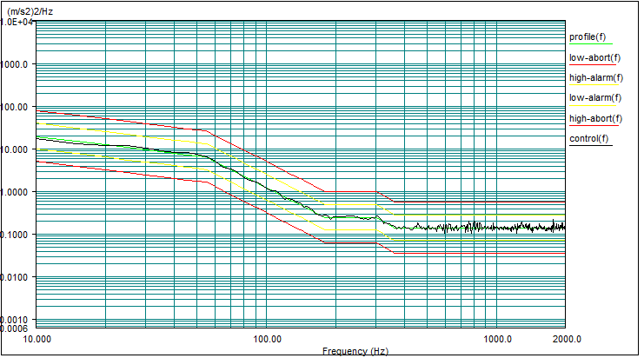This screenshot has width=644, height=358.
Task: Click red line swatch under low-abort(f)
Action: [592, 64]
